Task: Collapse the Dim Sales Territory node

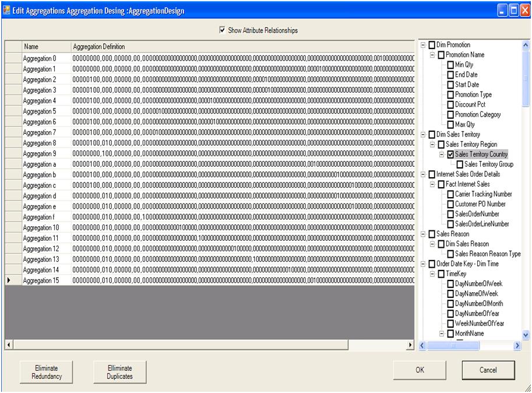Action: point(423,135)
